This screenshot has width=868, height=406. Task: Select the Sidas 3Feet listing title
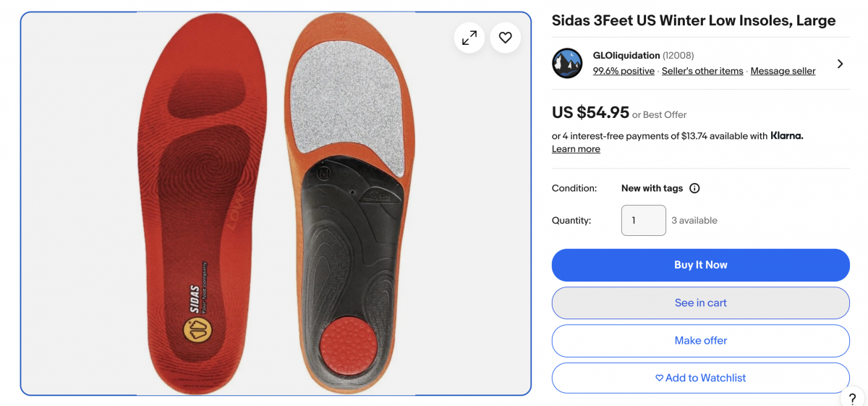click(694, 21)
